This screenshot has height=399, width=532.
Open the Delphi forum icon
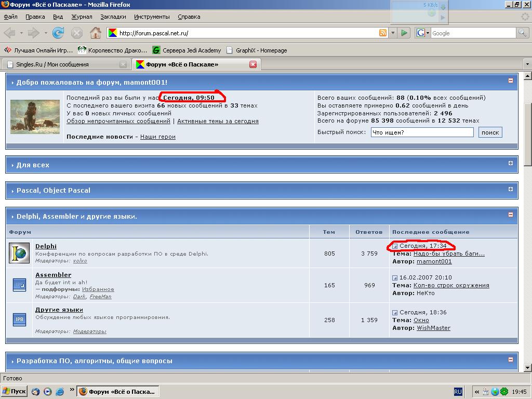19,253
